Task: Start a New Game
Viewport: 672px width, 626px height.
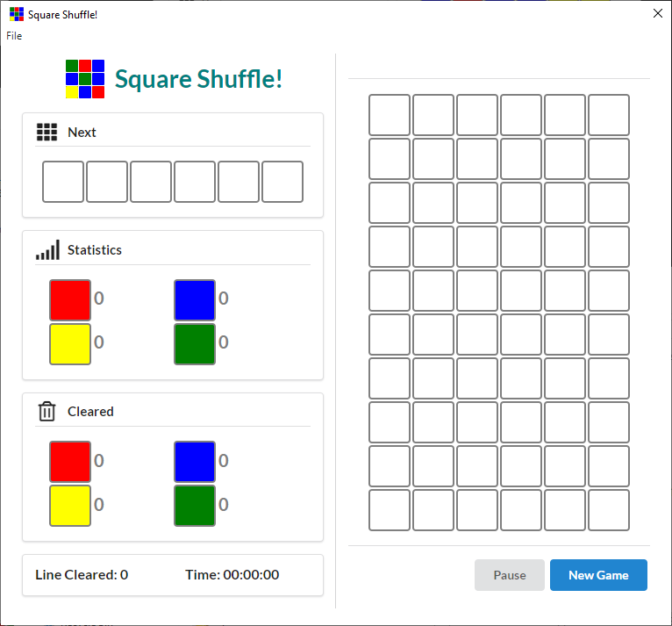Action: pyautogui.click(x=598, y=575)
